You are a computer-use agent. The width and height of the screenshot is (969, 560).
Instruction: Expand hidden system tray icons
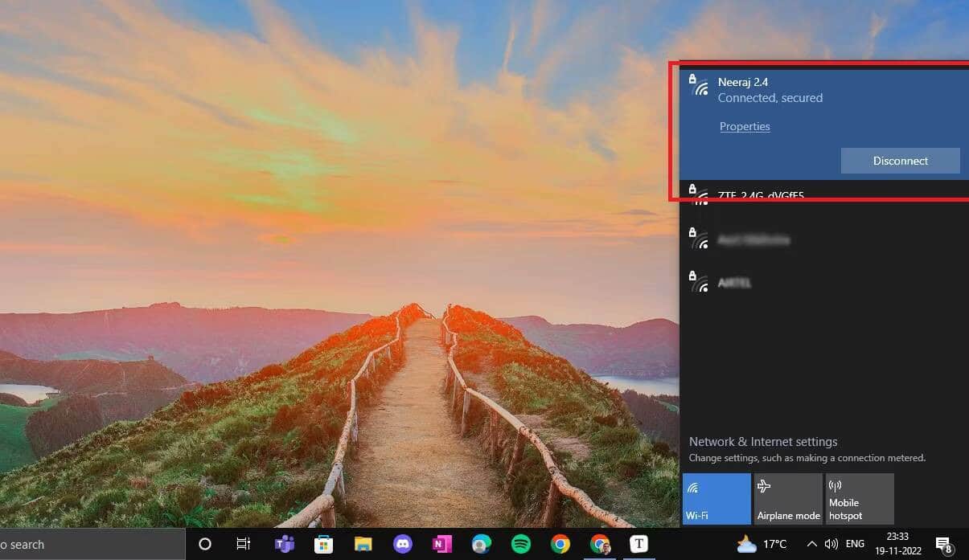click(811, 543)
